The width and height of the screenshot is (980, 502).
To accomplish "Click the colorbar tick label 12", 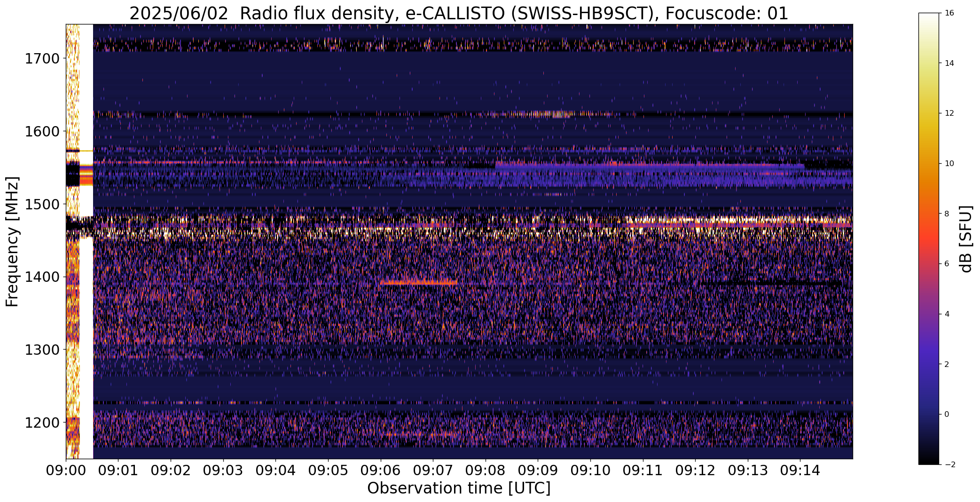I will [949, 113].
